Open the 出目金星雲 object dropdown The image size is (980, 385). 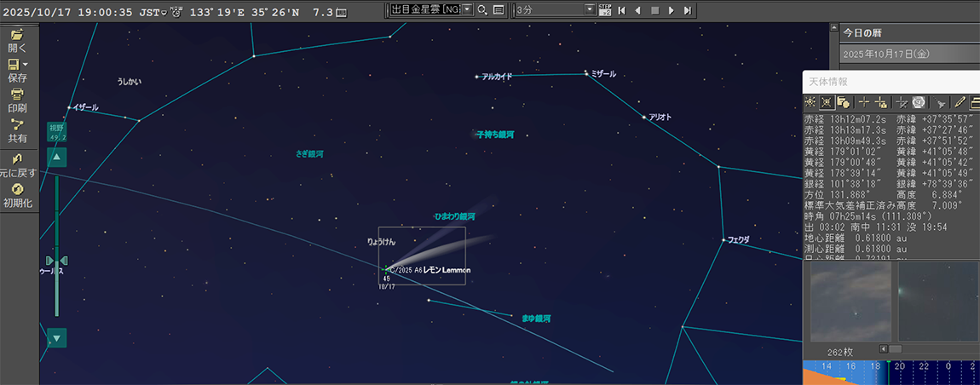click(x=468, y=10)
